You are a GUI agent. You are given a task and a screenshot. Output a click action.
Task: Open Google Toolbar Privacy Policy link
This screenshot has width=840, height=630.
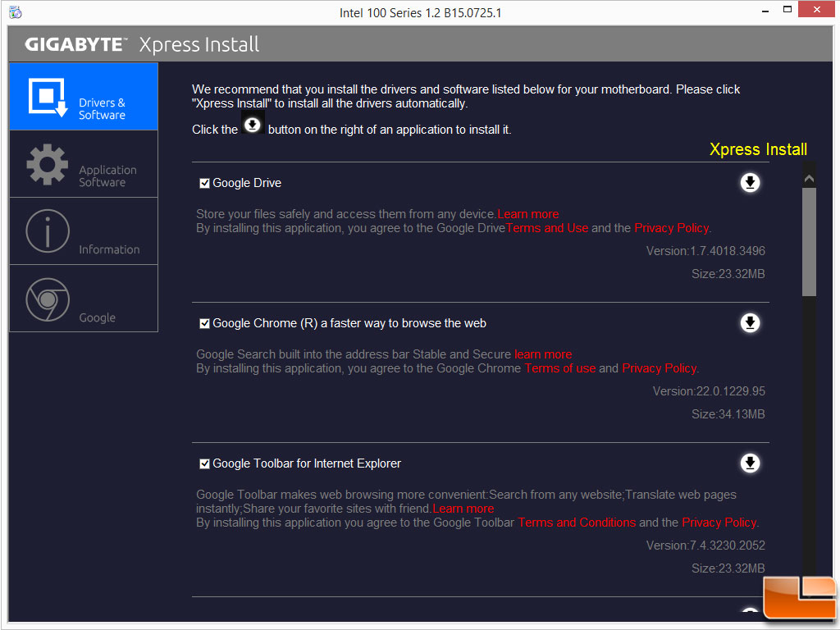719,523
